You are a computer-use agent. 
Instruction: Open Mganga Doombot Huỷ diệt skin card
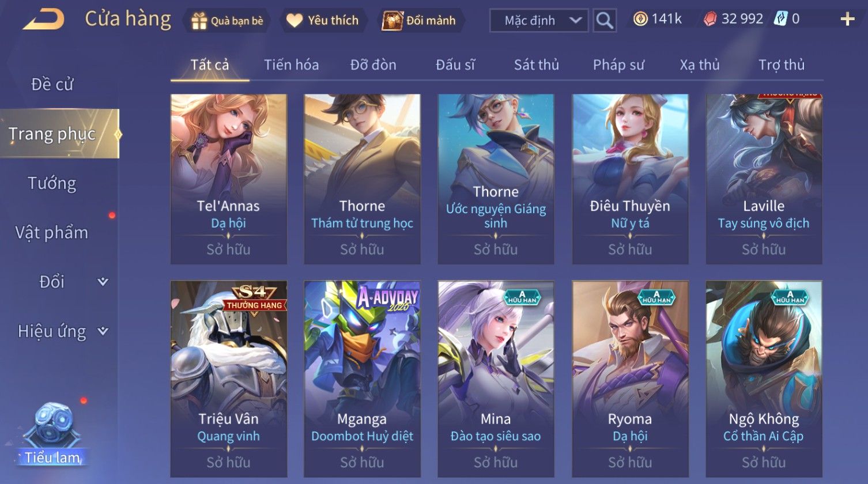(363, 379)
